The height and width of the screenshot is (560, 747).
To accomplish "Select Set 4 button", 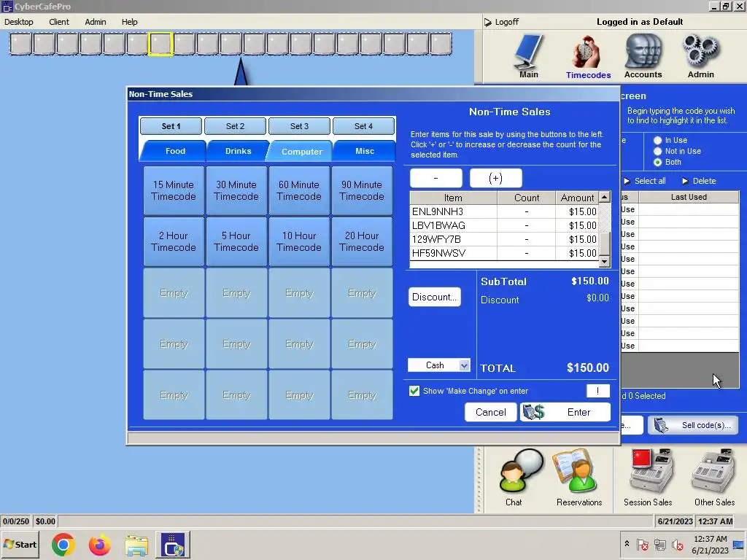I will [363, 126].
